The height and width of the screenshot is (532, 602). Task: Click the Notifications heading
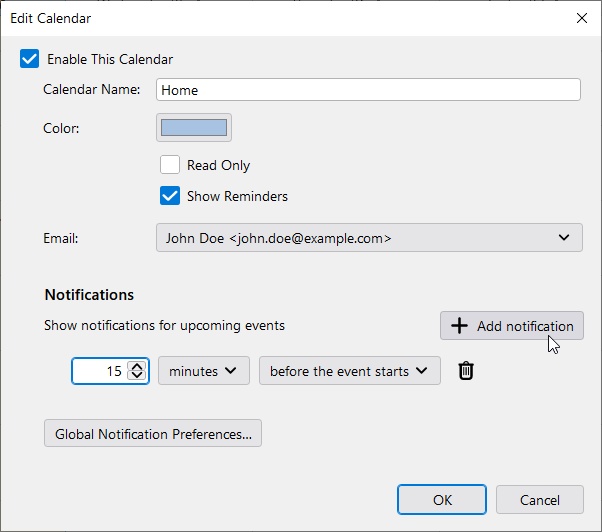[89, 295]
